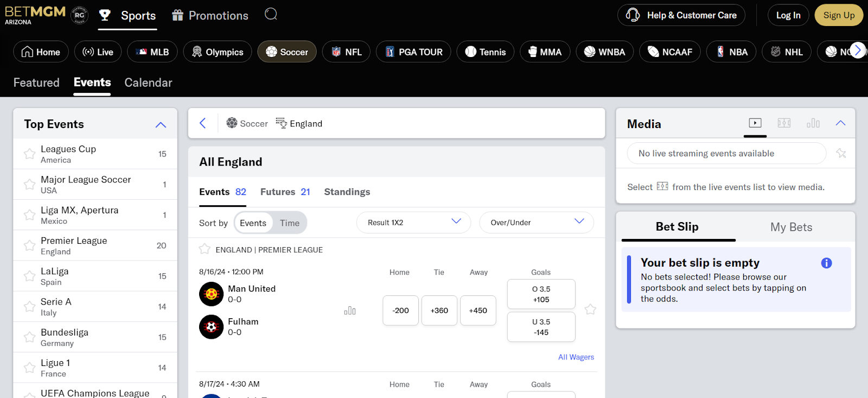Favorite the Serie A star
This screenshot has width=868, height=398.
coord(29,307)
